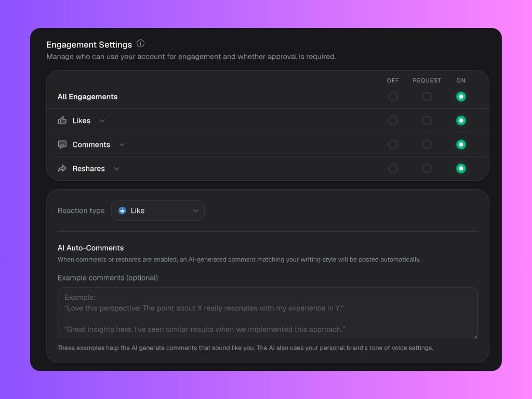Click the AI Auto-Comments heading
Image resolution: width=532 pixels, height=399 pixels.
tap(90, 248)
